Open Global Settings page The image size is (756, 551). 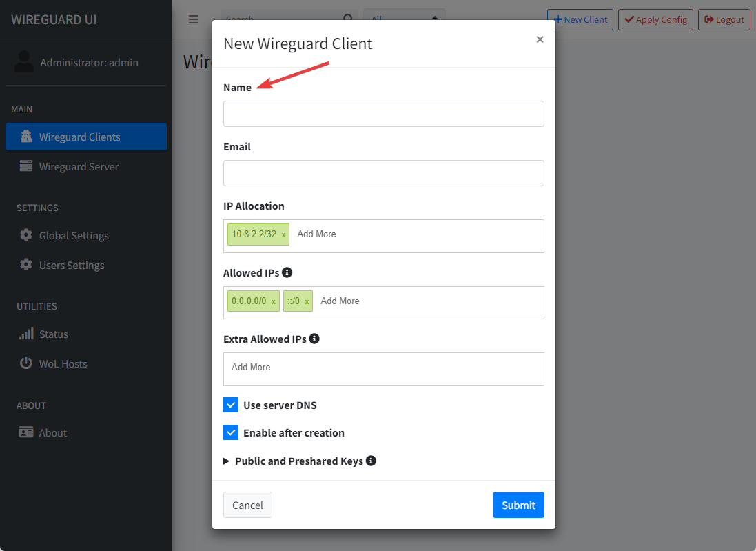[x=86, y=235]
